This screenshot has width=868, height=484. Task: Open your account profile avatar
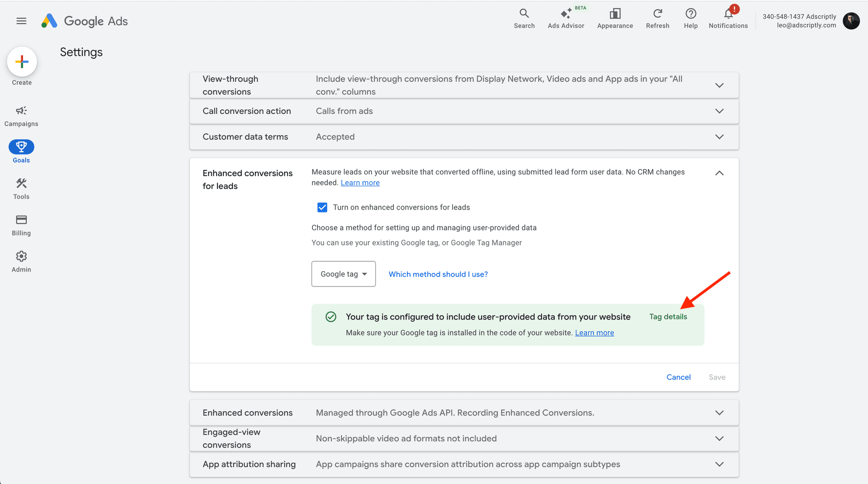851,21
